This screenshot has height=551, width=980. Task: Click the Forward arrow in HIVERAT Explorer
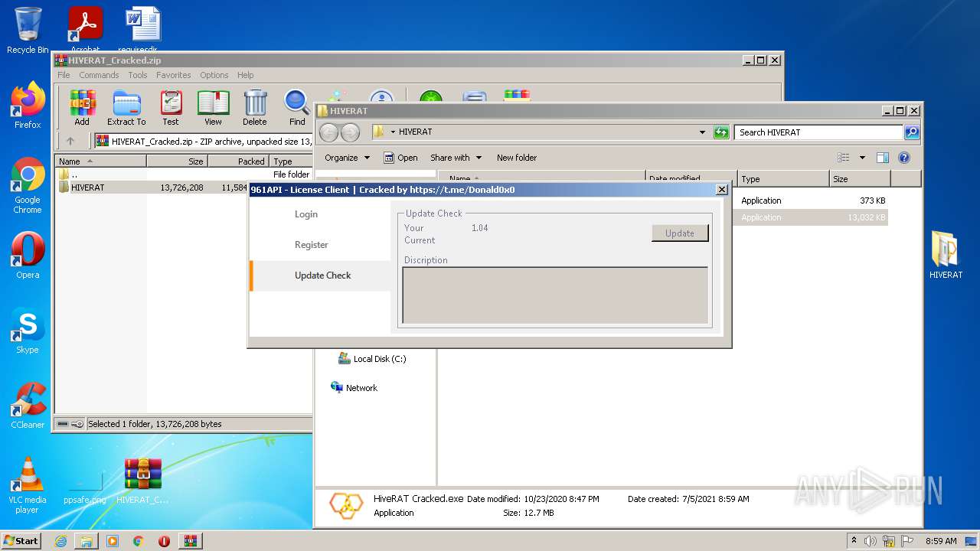point(350,132)
